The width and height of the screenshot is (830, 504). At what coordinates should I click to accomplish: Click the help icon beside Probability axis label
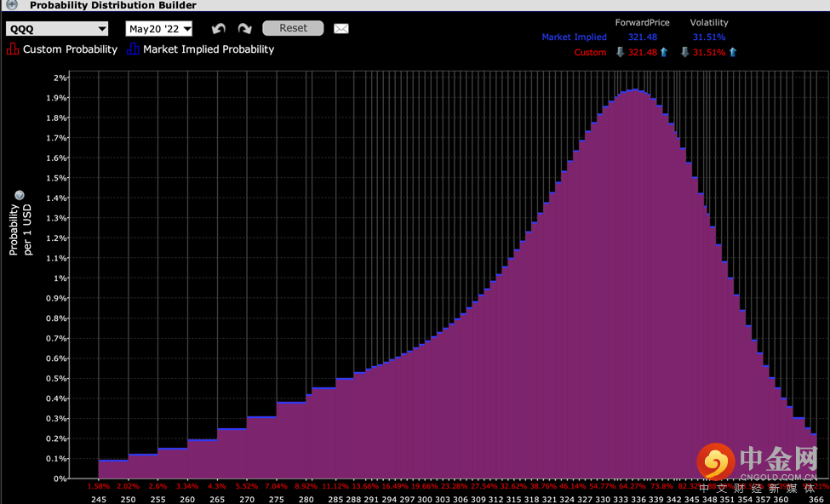point(20,195)
